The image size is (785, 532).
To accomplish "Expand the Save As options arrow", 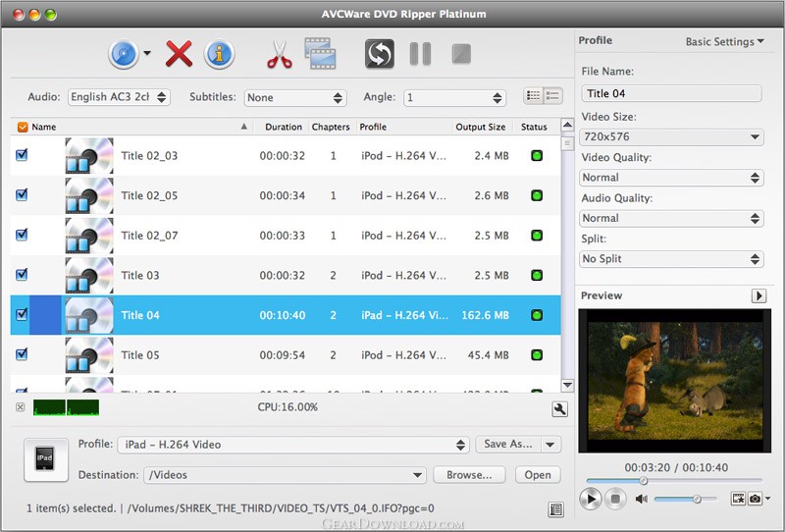I will [550, 445].
